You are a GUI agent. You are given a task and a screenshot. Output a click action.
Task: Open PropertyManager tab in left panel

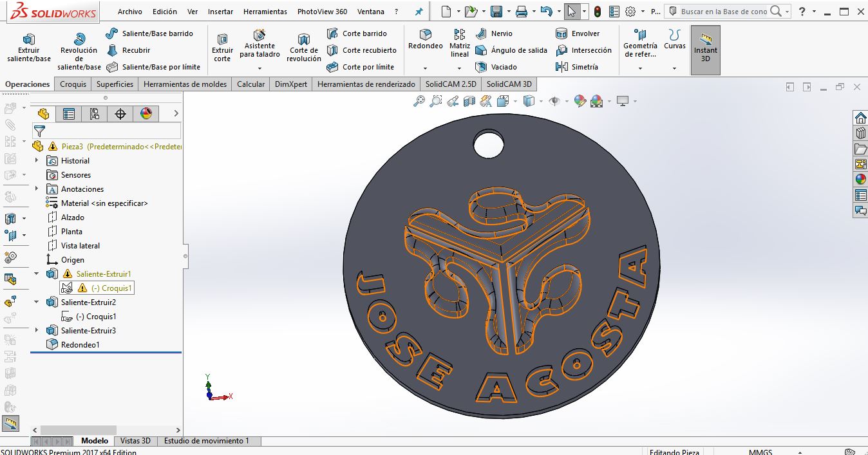pos(69,114)
